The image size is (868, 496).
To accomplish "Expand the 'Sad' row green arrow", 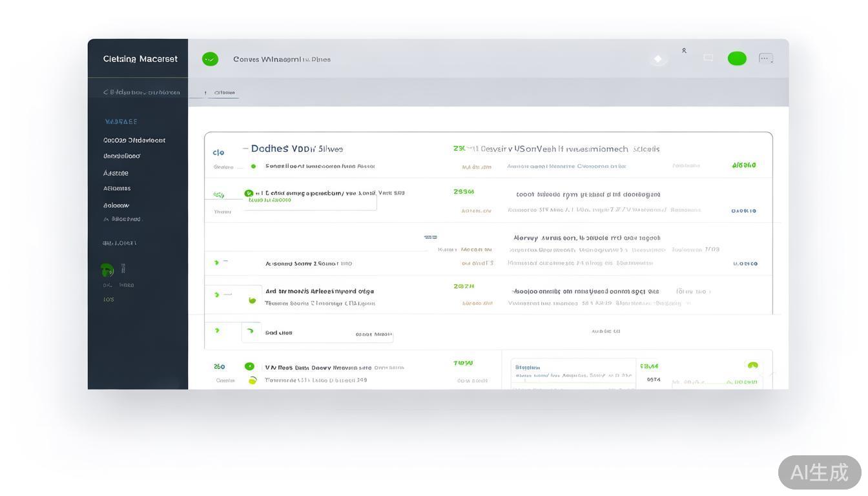I will point(217,331).
